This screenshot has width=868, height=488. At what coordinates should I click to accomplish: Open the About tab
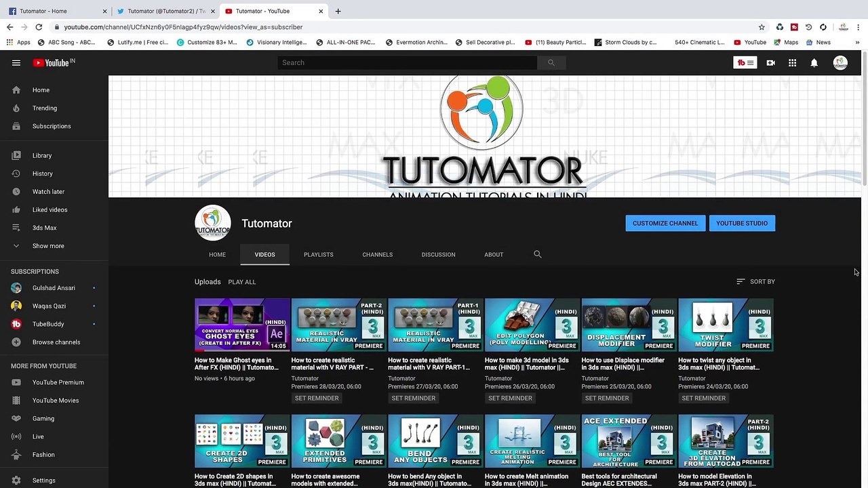click(494, 255)
